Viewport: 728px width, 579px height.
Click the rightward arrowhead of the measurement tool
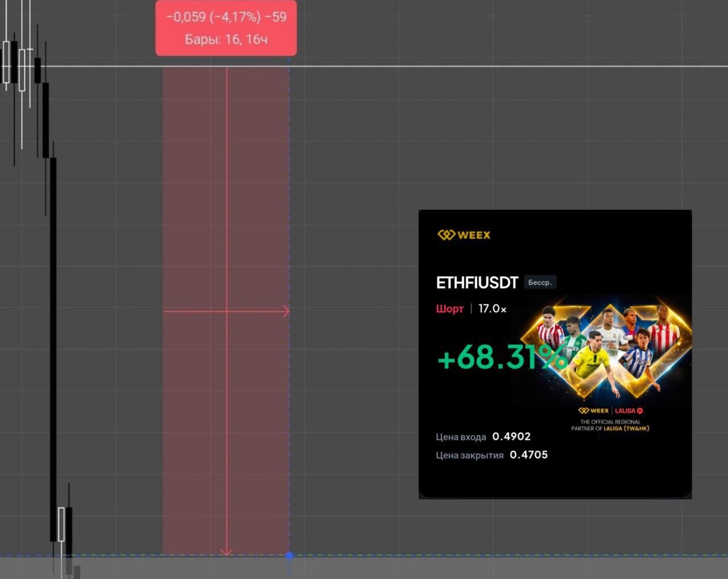point(286,311)
